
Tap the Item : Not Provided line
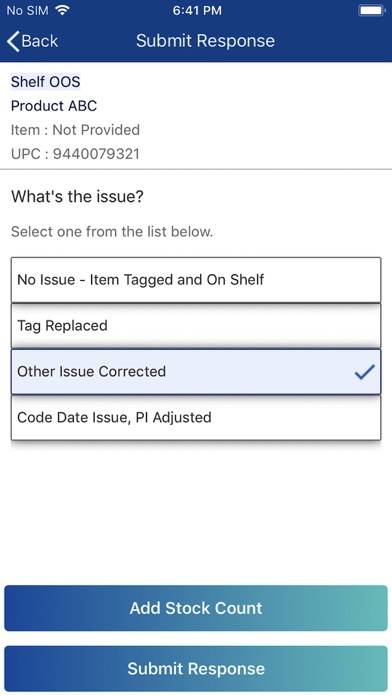[75, 130]
